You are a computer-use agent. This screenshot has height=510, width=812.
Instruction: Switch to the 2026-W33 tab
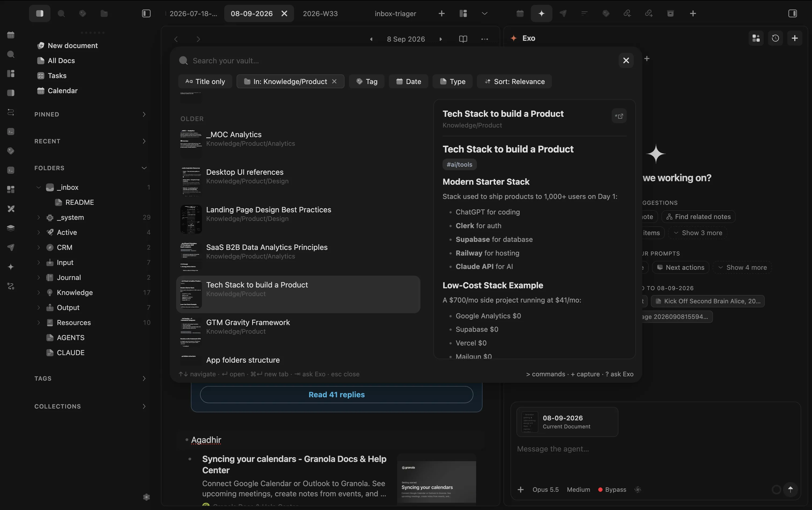(x=320, y=13)
